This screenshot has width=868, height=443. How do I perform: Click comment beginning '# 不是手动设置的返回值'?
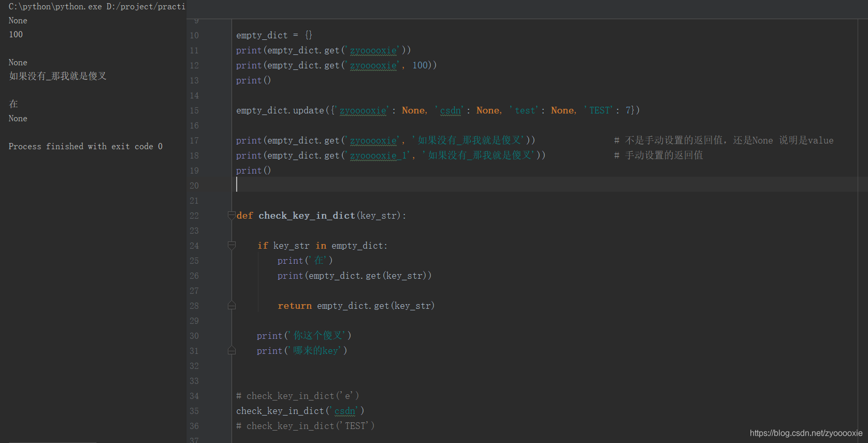[x=724, y=140]
